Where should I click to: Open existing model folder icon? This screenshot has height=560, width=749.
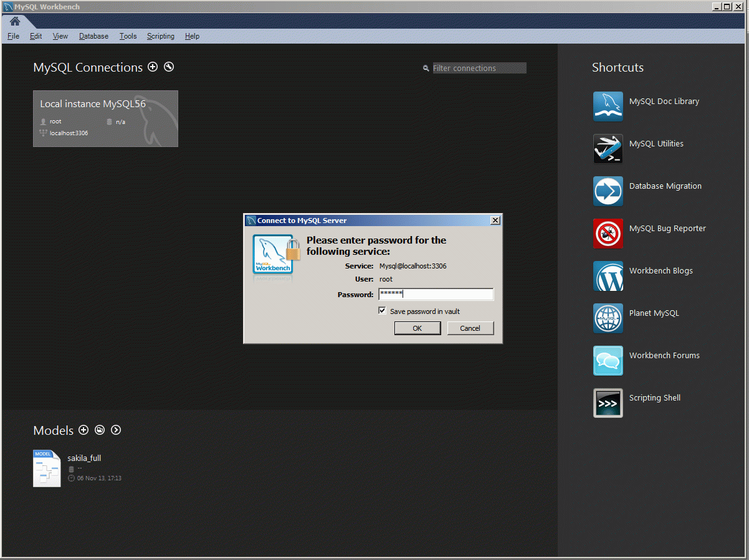pyautogui.click(x=100, y=430)
